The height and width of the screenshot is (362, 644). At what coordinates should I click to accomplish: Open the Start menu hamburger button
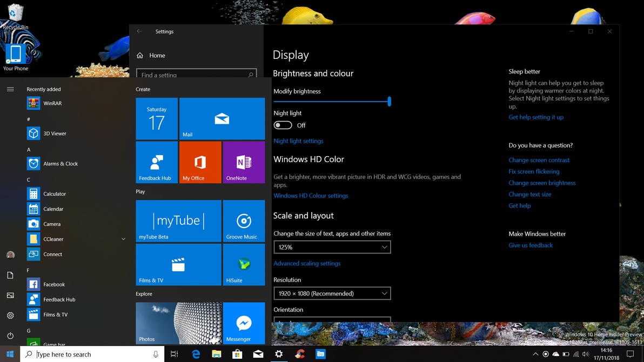click(x=10, y=89)
